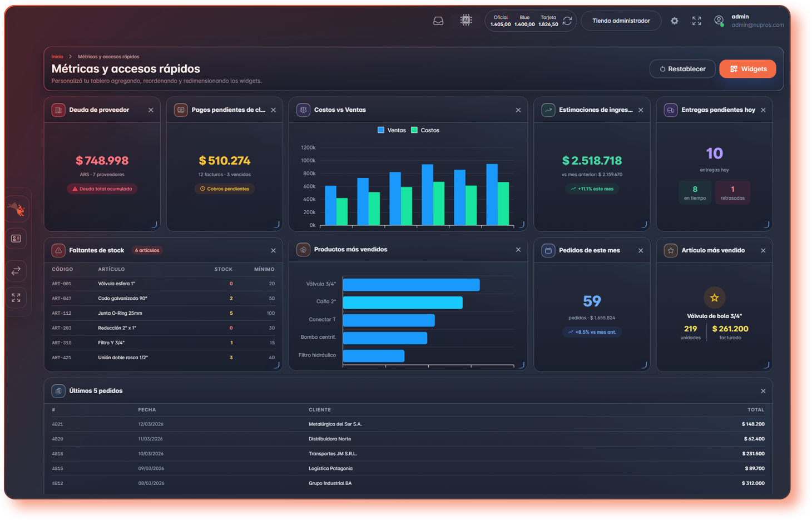The image size is (812, 520).
Task: Refresh the exchange rates with sync icon
Action: (567, 21)
